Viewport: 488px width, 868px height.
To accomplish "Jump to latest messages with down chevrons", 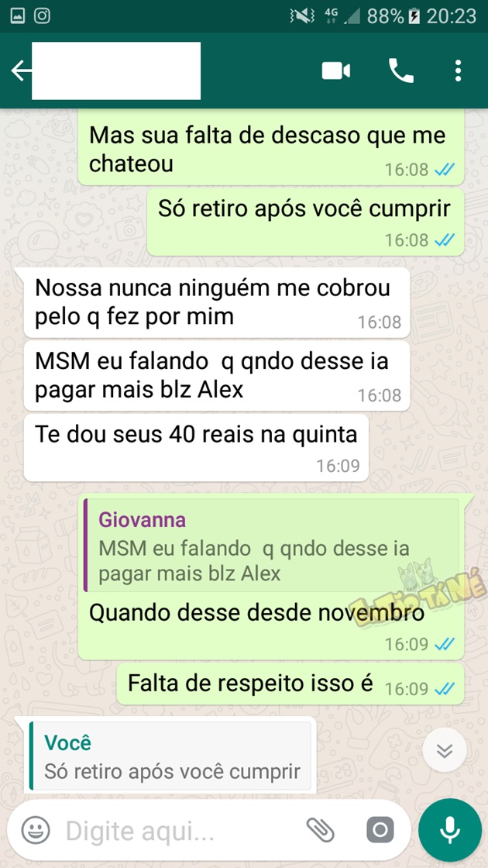I will pyautogui.click(x=445, y=751).
